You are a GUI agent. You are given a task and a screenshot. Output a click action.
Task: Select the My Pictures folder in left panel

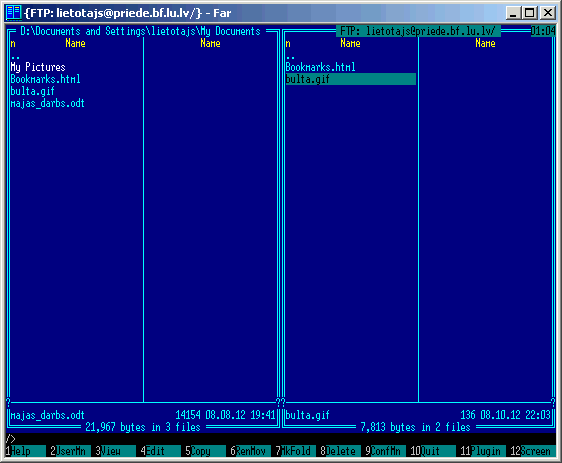coord(38,67)
